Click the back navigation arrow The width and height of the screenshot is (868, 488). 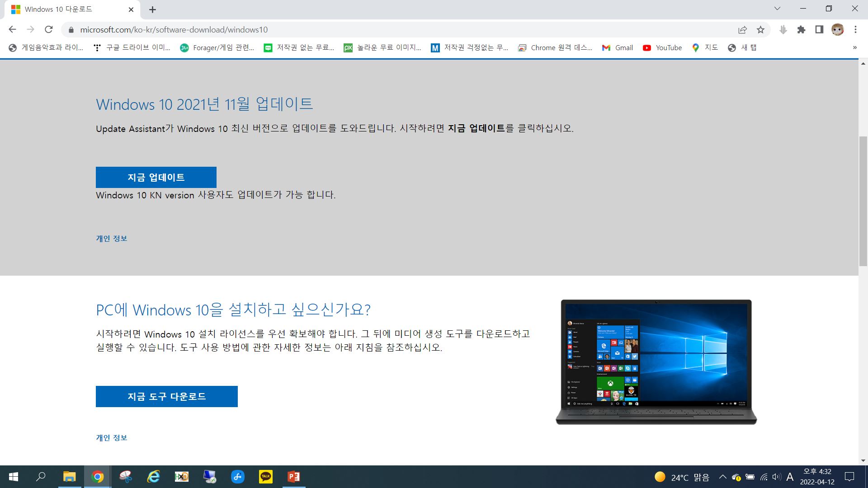coord(12,30)
